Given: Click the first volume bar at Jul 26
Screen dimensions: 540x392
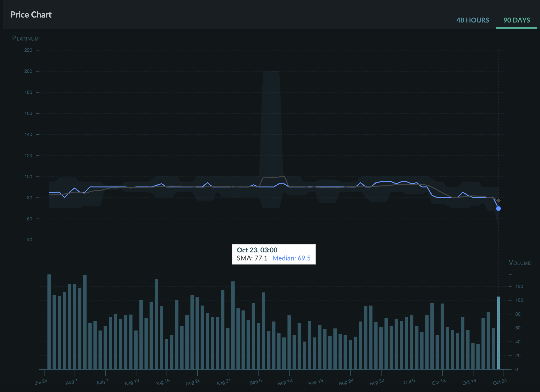Looking at the screenshot, I should (x=49, y=322).
